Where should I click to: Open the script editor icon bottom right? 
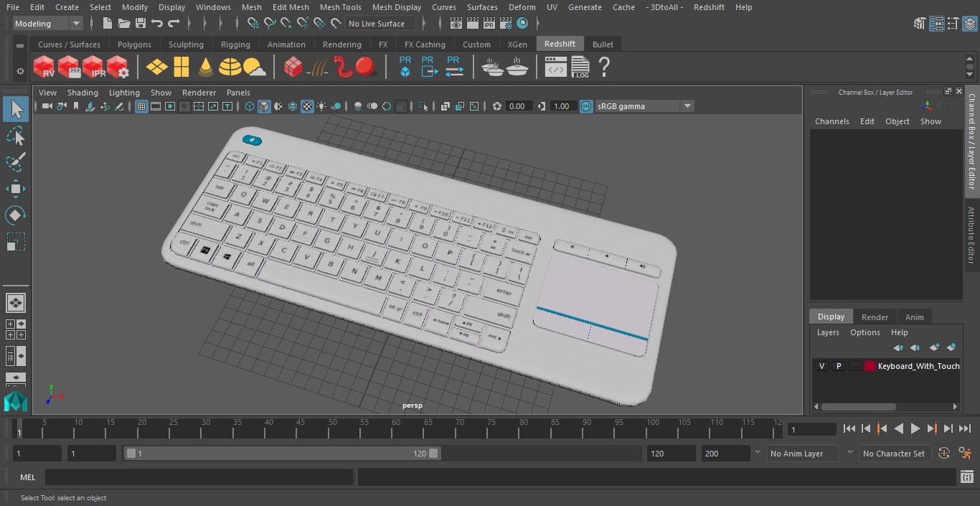[x=966, y=477]
